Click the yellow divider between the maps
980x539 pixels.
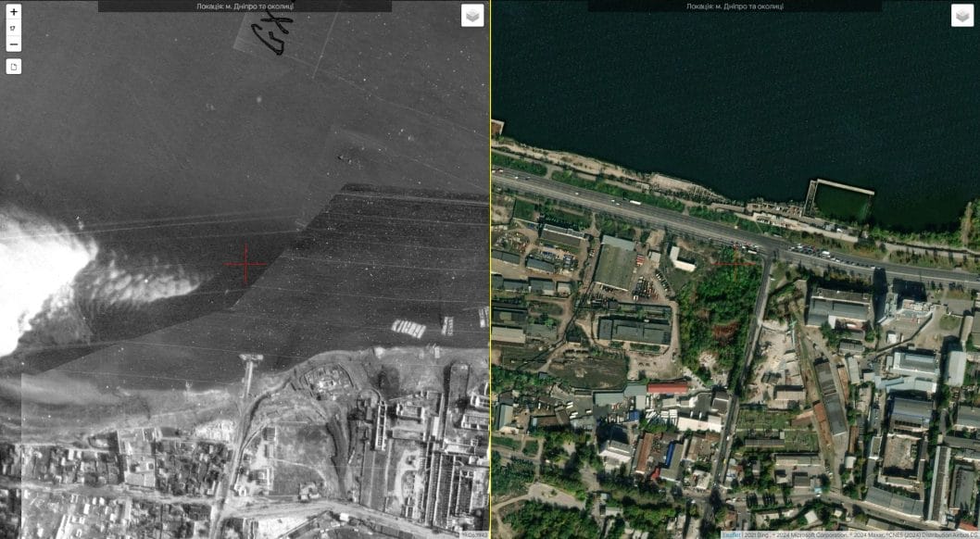coord(490,278)
